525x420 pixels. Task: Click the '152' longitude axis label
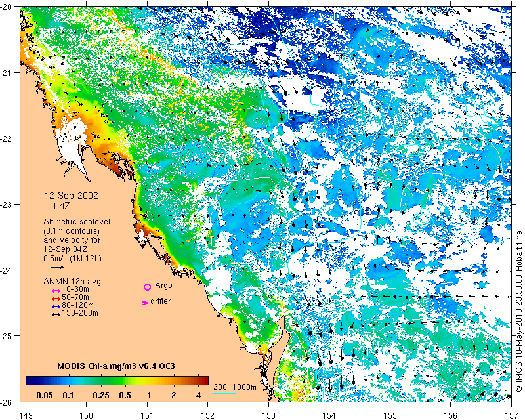pos(208,415)
